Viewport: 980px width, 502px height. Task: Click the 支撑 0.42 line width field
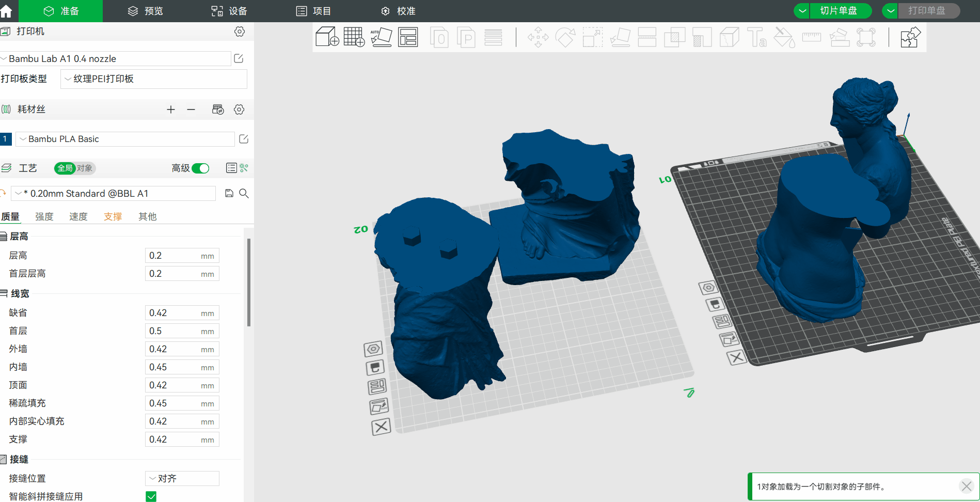coord(182,440)
